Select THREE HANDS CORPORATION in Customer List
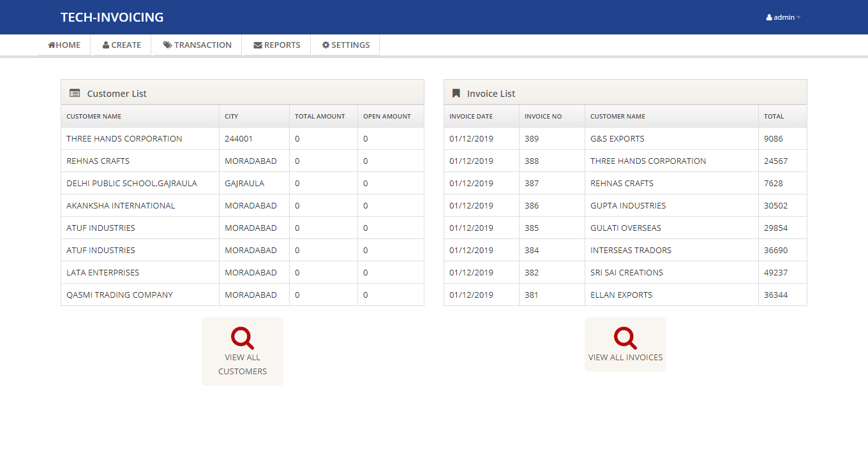This screenshot has width=868, height=475. 124,138
